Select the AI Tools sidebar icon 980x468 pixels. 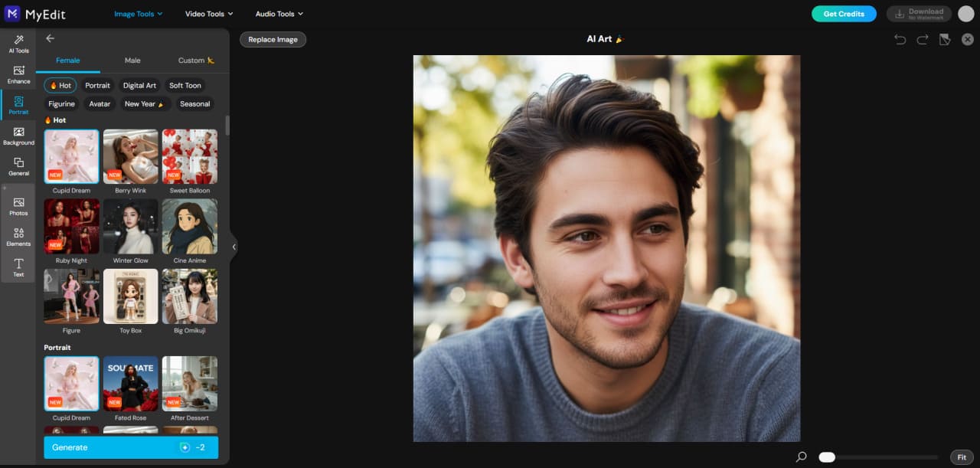pyautogui.click(x=18, y=43)
